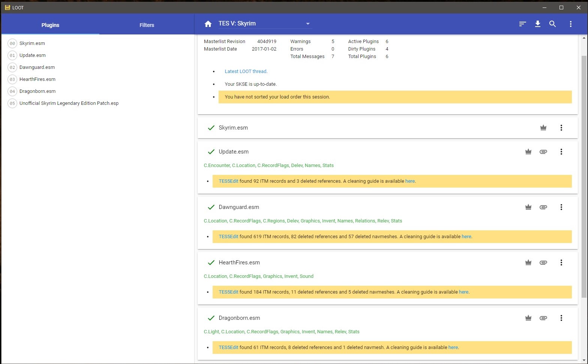Click the Update.esm Bash tags line

tap(268, 166)
